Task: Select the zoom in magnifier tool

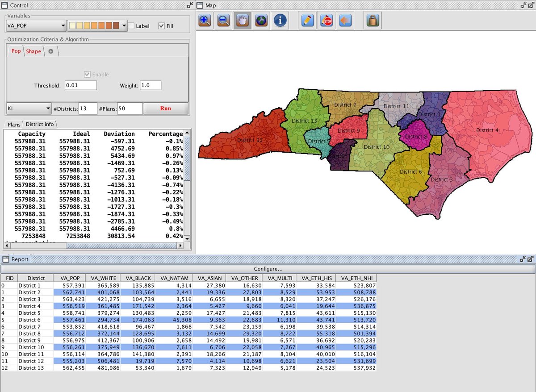Action: pos(205,20)
